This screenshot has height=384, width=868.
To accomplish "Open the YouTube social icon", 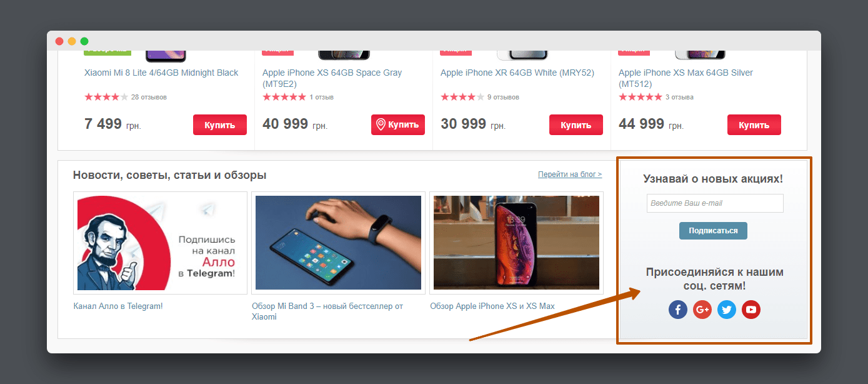I will coord(751,310).
